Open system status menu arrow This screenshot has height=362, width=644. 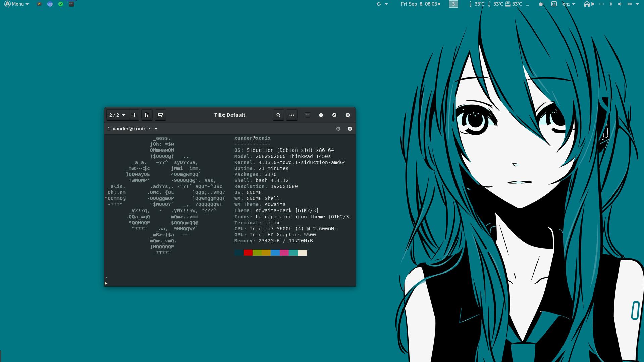(x=637, y=4)
